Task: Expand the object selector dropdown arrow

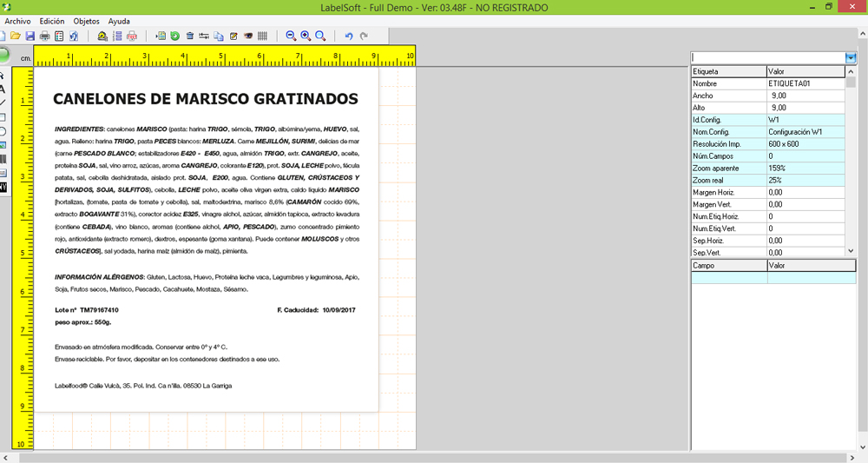Action: point(851,57)
